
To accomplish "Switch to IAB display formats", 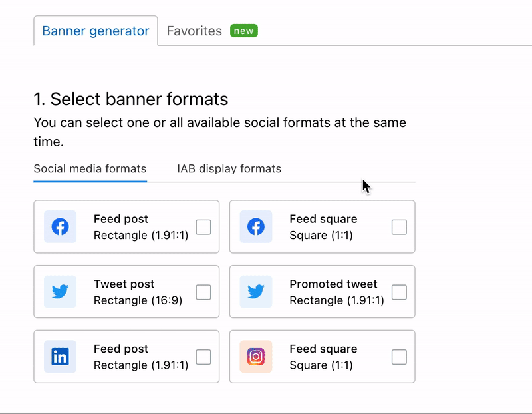I will coord(229,168).
